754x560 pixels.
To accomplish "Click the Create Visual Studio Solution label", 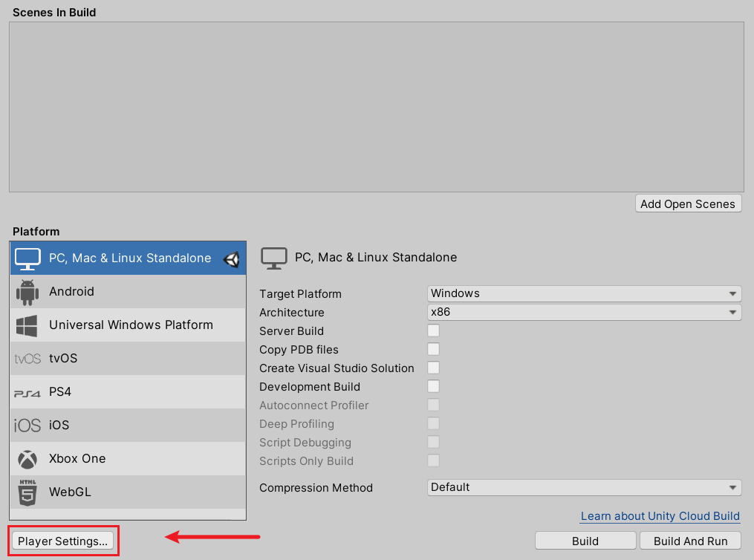I will point(337,368).
